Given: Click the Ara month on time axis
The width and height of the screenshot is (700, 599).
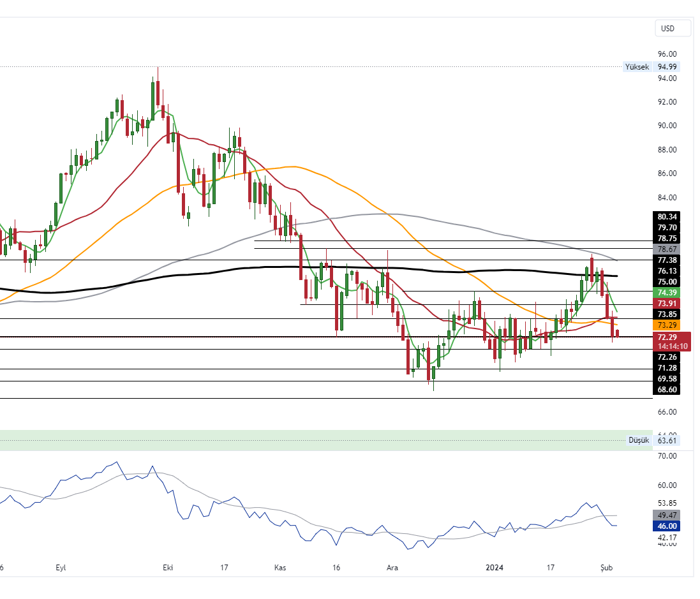Looking at the screenshot, I should click(x=391, y=567).
